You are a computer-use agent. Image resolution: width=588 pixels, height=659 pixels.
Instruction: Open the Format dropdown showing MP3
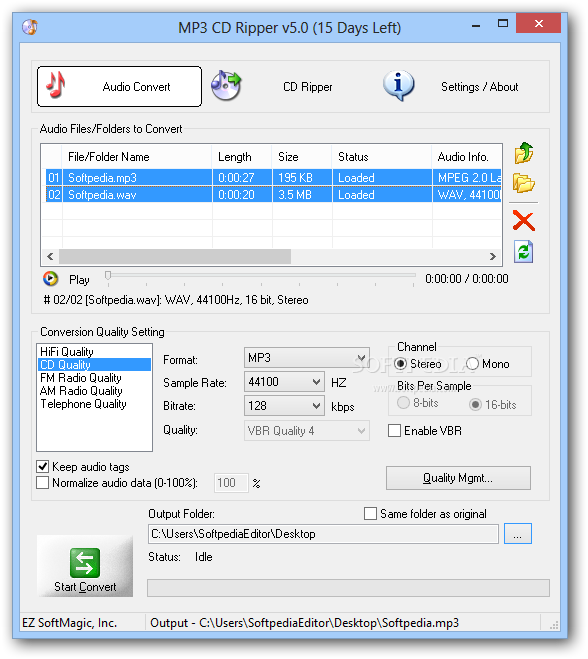click(307, 358)
